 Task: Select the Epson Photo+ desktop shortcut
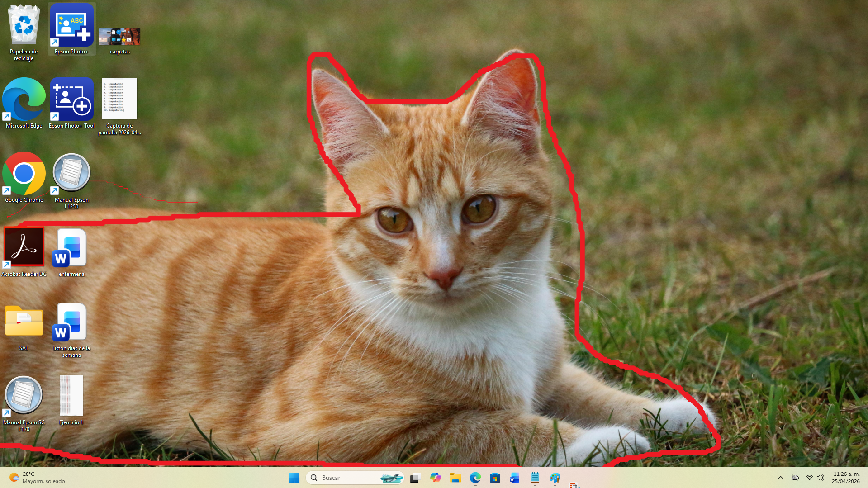point(71,26)
